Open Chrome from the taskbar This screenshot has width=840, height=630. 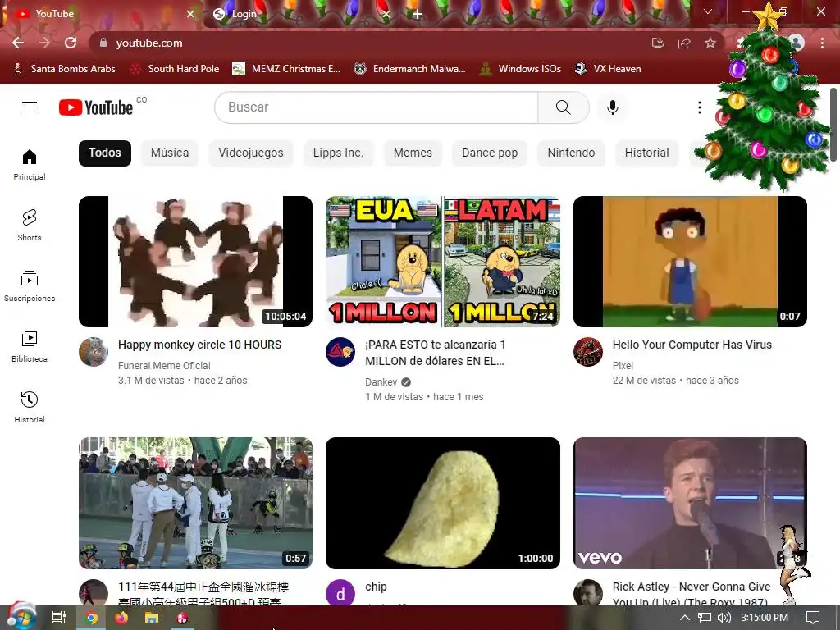(92, 619)
